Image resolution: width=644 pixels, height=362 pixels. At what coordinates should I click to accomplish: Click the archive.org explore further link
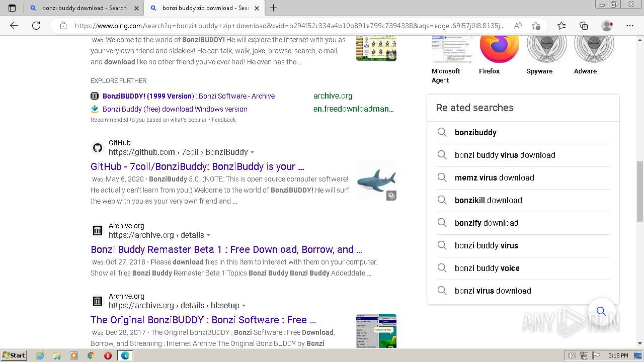coord(333,96)
